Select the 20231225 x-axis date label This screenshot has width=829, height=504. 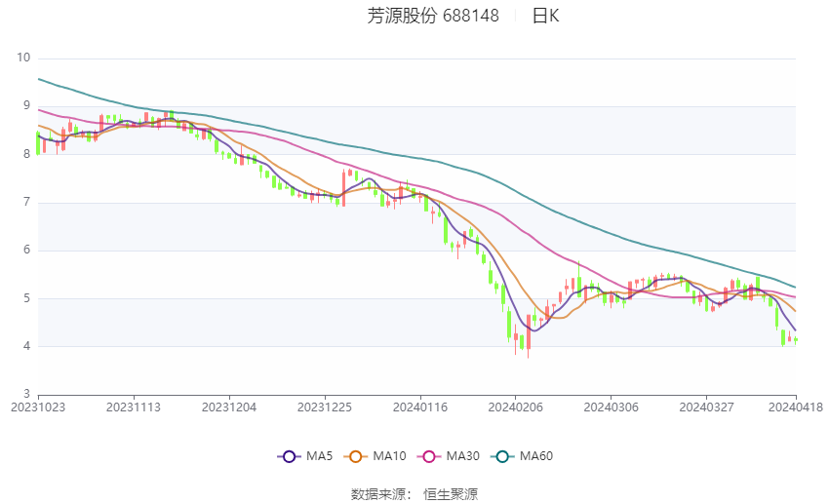pos(325,407)
